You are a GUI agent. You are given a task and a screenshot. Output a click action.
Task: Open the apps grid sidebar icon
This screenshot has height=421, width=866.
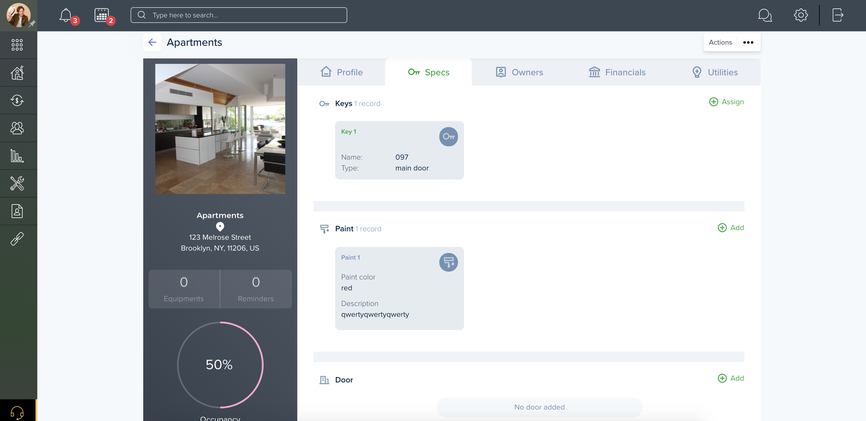[x=17, y=45]
